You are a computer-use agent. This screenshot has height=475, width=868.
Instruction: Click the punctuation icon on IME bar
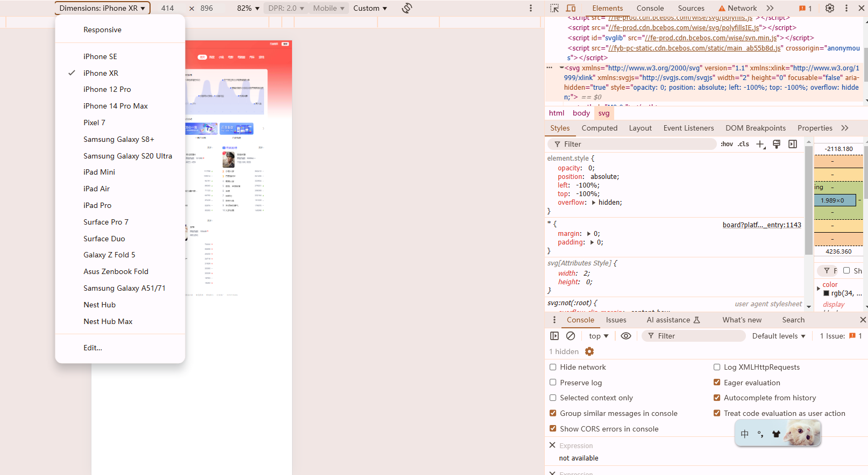pos(760,434)
